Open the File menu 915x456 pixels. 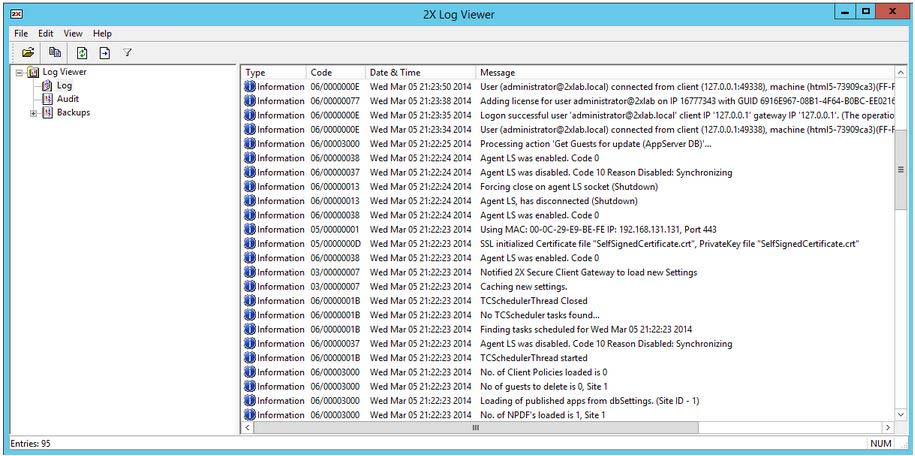(x=21, y=34)
